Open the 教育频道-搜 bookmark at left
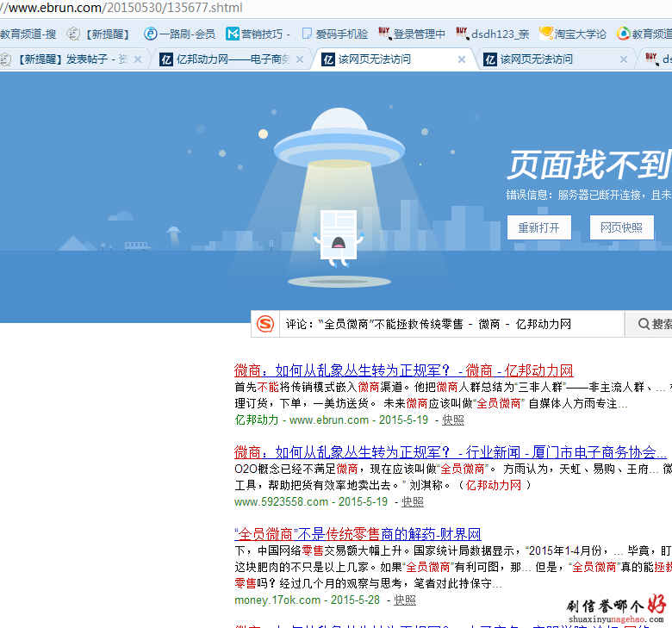Screen dimensions: 672x628 (x=28, y=34)
